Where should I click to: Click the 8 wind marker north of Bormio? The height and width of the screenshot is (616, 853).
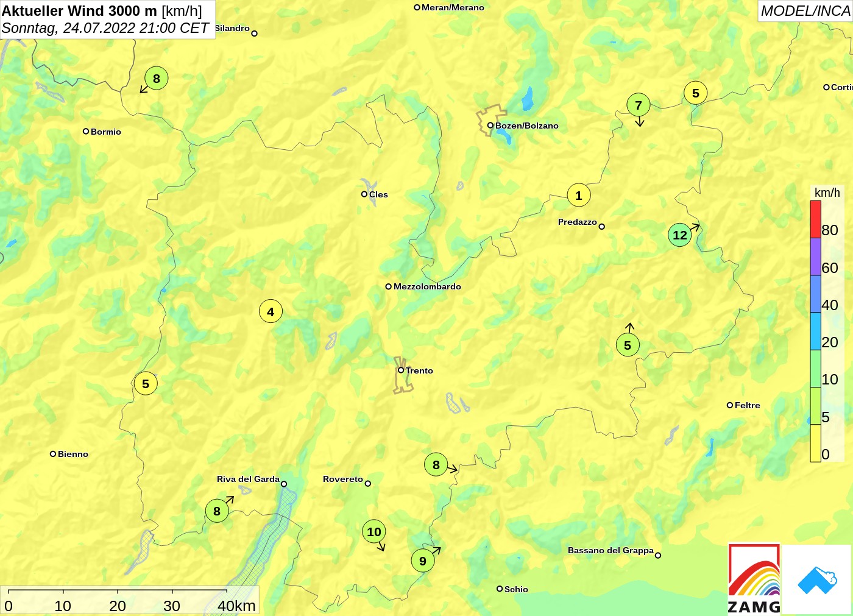tap(157, 79)
